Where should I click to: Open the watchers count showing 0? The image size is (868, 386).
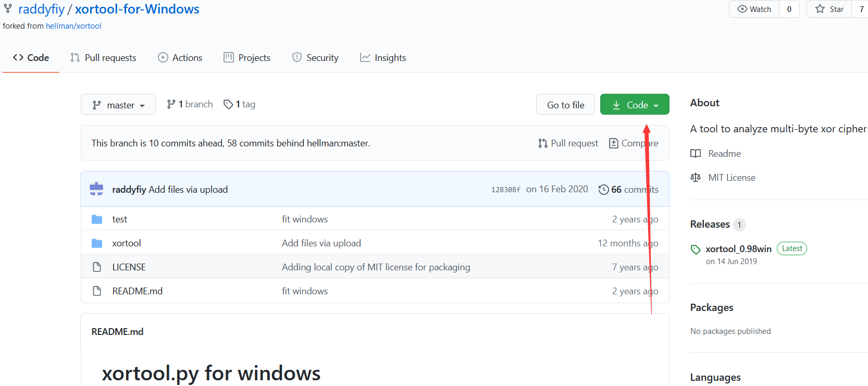(789, 9)
